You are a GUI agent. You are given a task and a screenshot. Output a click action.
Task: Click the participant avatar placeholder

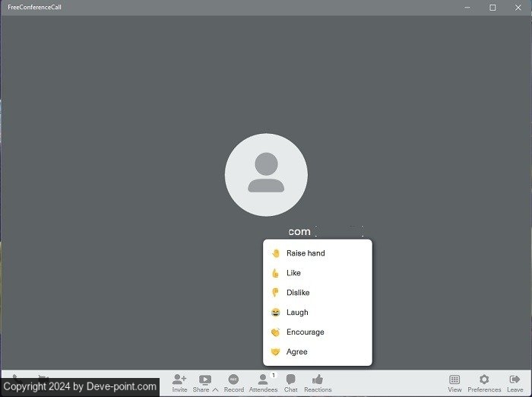[x=266, y=175]
